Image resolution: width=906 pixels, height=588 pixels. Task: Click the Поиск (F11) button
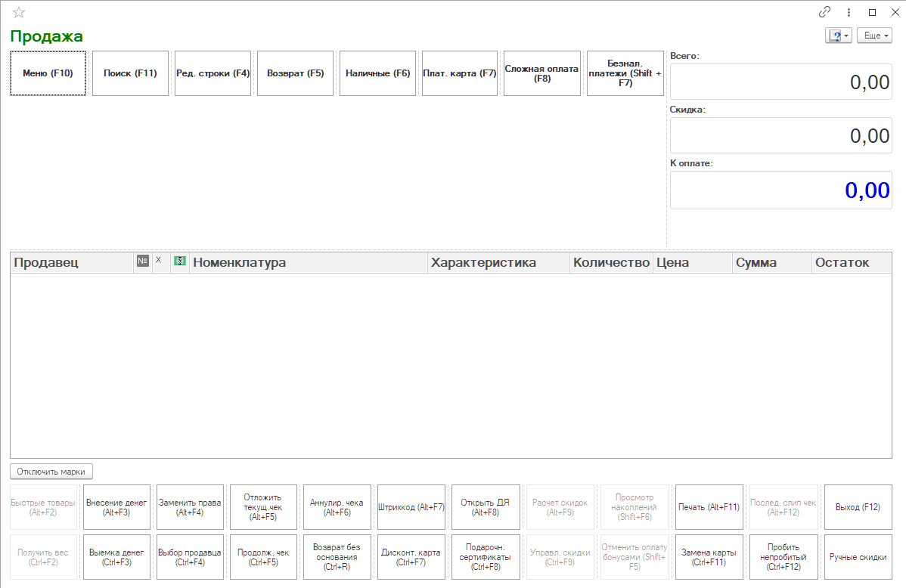click(x=130, y=73)
